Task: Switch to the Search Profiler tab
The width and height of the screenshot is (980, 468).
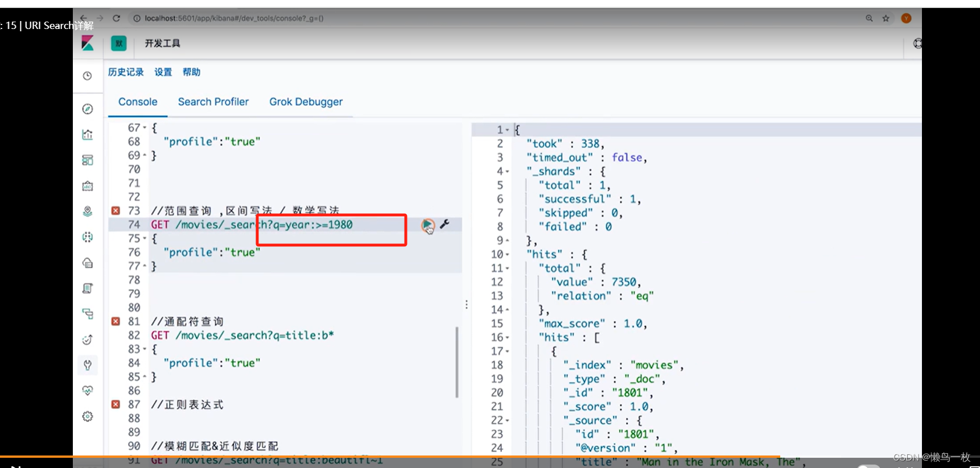Action: (213, 102)
